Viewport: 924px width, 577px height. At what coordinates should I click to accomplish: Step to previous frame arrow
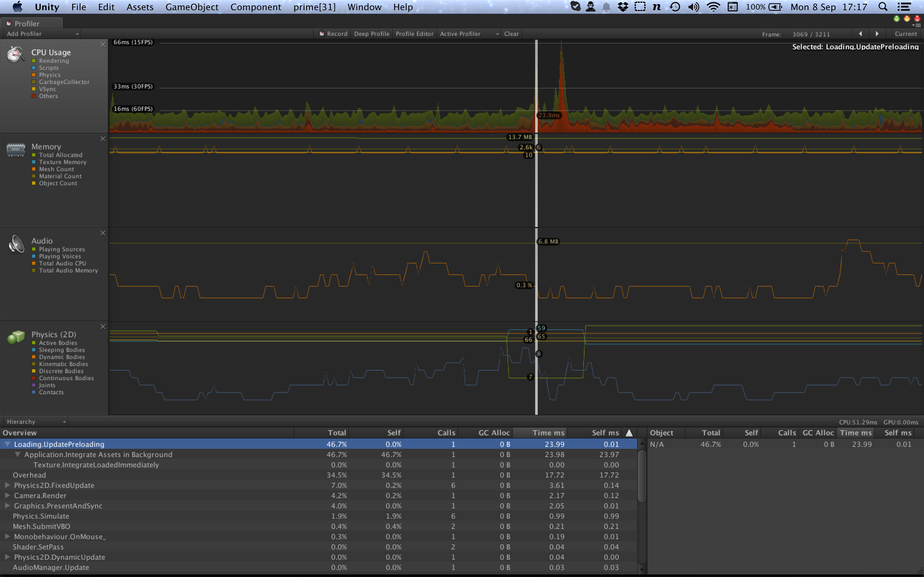(860, 34)
